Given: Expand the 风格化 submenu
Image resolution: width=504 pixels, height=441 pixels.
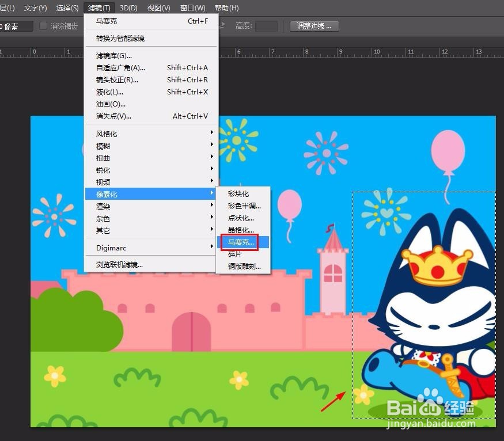Looking at the screenshot, I should [151, 134].
